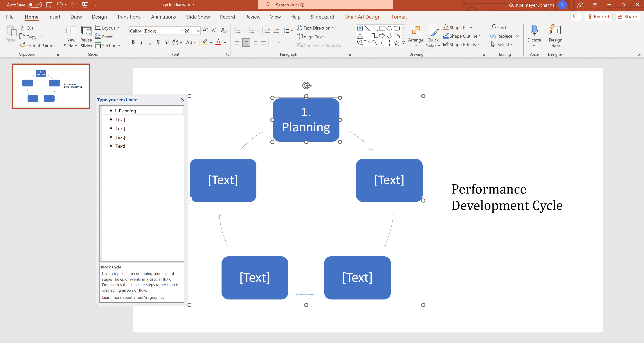Select the Text Box shape icon

pyautogui.click(x=360, y=28)
